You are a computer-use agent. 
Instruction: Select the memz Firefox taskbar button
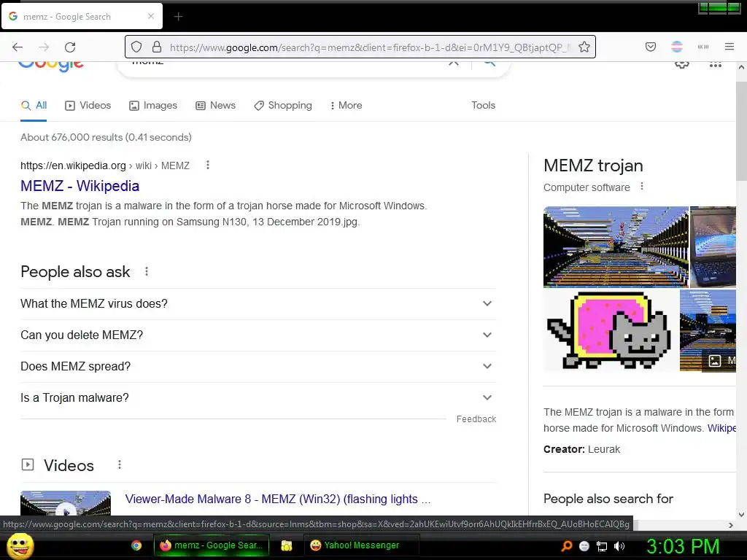212,545
